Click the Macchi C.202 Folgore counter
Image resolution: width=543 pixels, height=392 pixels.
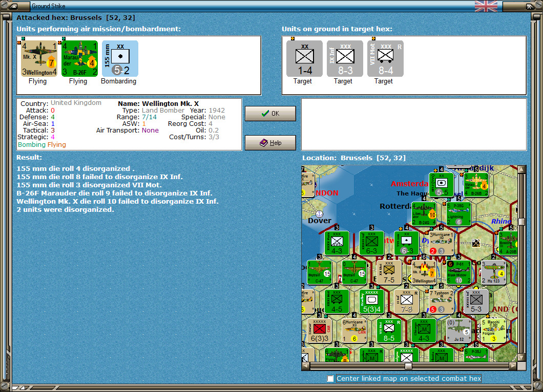tap(493, 331)
